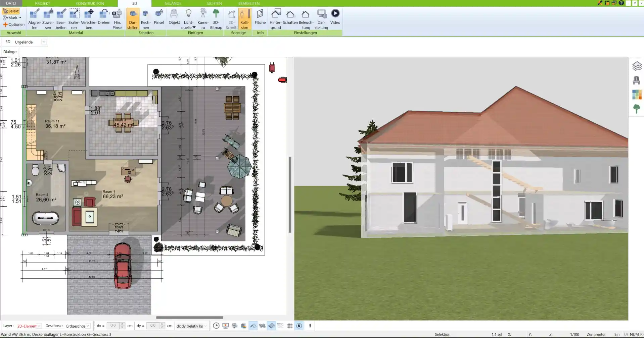
Task: Start the Video tool
Action: 335,17
